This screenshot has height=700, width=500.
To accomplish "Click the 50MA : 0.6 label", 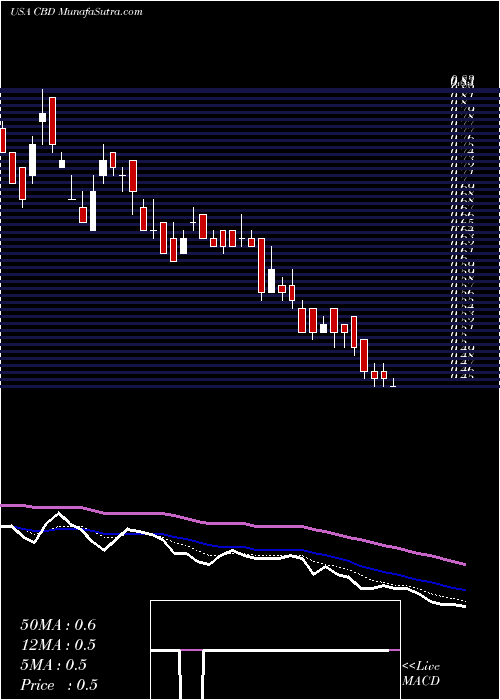I will pyautogui.click(x=58, y=625).
